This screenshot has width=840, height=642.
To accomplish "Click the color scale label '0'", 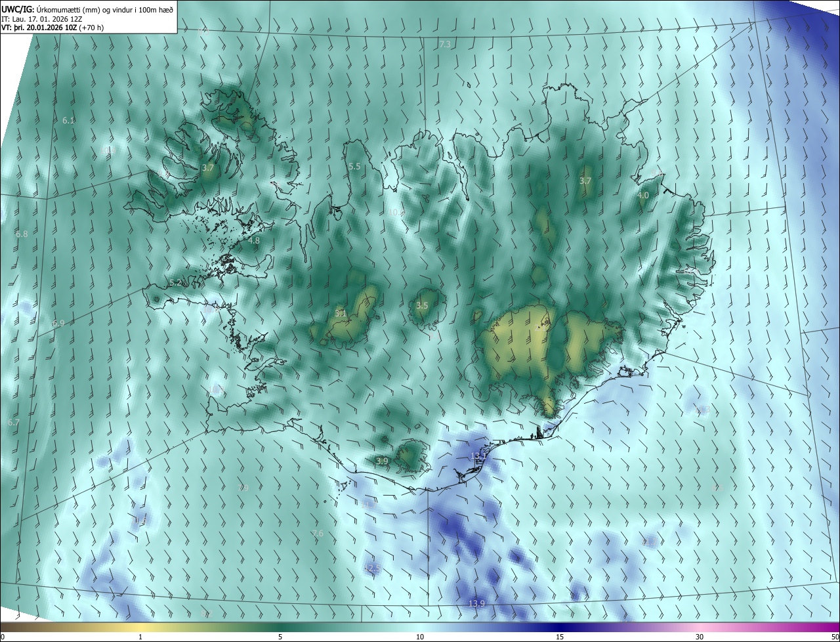I will 3,637.
